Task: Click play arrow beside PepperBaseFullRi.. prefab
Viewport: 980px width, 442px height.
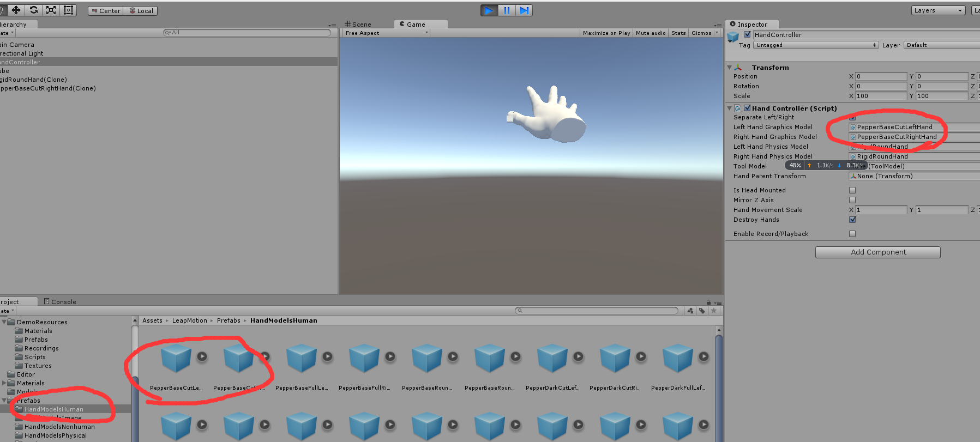Action: 390,356
